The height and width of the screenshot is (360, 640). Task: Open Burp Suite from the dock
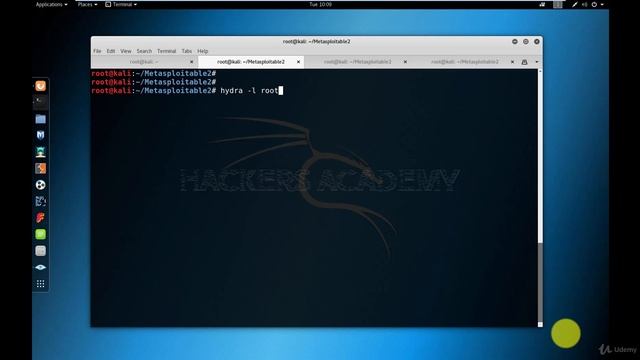coord(40,168)
